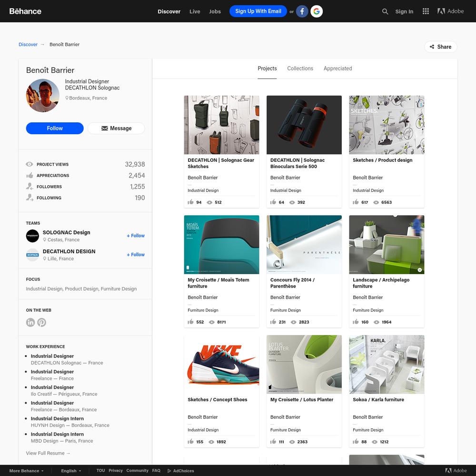The image size is (476, 476).
Task: Click the thumbs-up on Sketches / Product design
Action: 356,202
